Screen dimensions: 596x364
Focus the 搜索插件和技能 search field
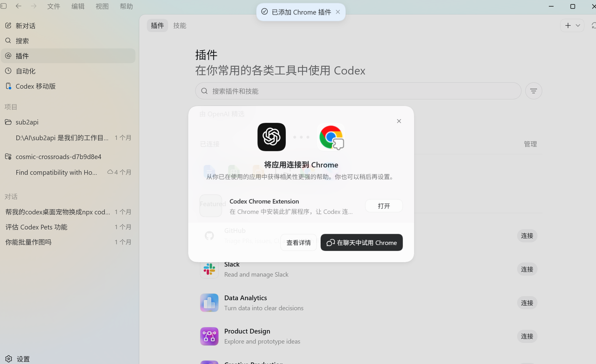click(358, 91)
